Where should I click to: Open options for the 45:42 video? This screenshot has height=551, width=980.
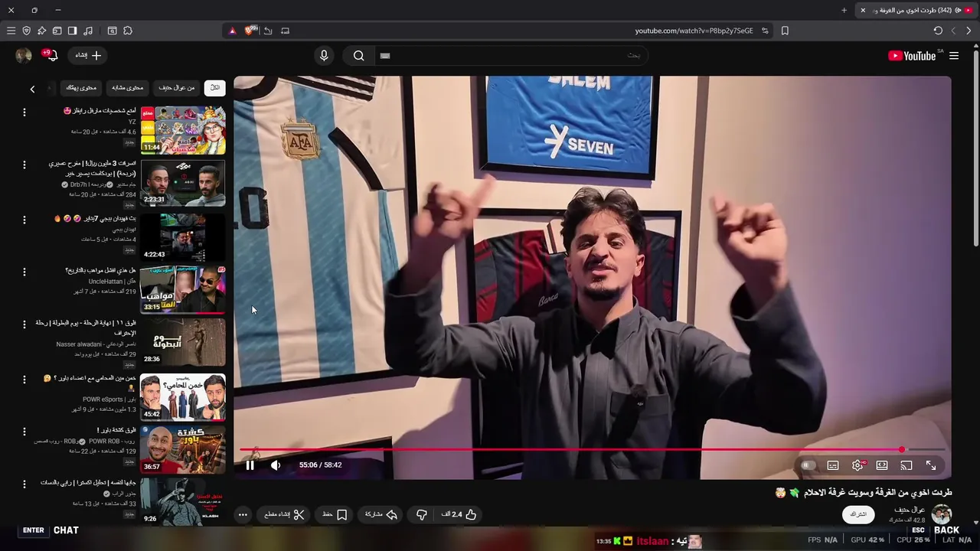[24, 379]
